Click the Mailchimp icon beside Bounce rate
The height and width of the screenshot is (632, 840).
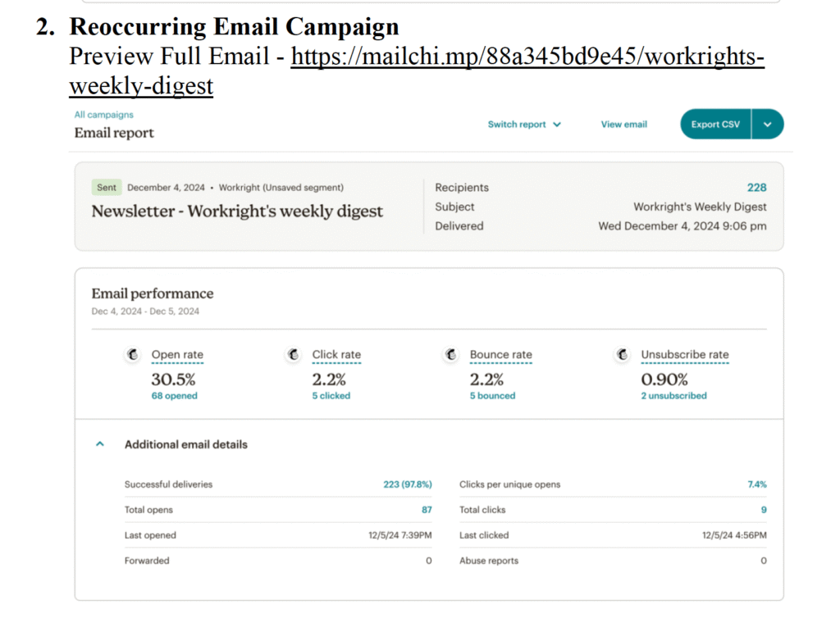pyautogui.click(x=450, y=355)
